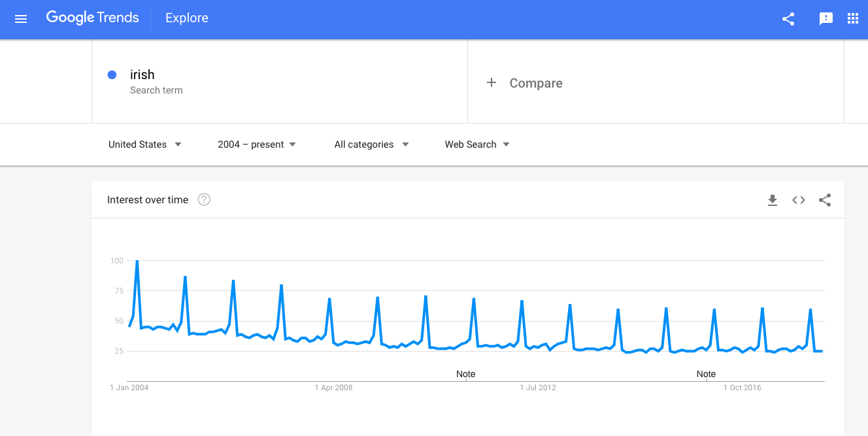Add a comparison term with Compare
868x436 pixels.
pyautogui.click(x=536, y=83)
